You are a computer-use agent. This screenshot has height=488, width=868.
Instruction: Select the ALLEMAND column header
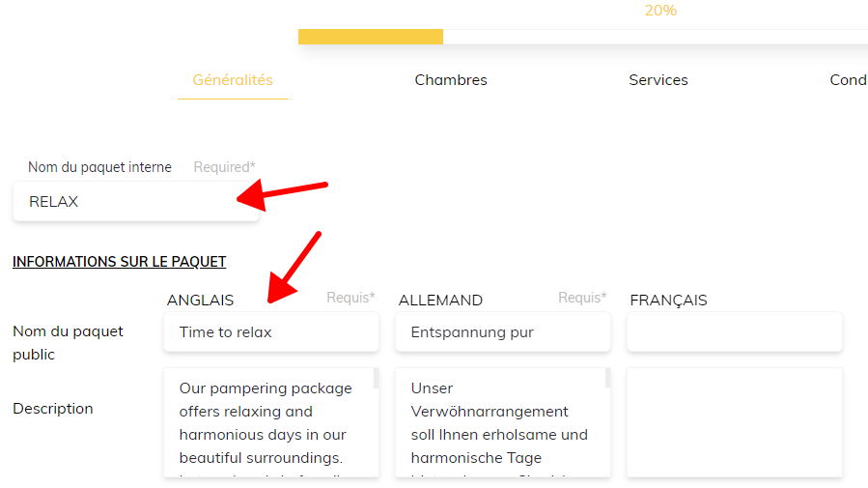point(440,301)
